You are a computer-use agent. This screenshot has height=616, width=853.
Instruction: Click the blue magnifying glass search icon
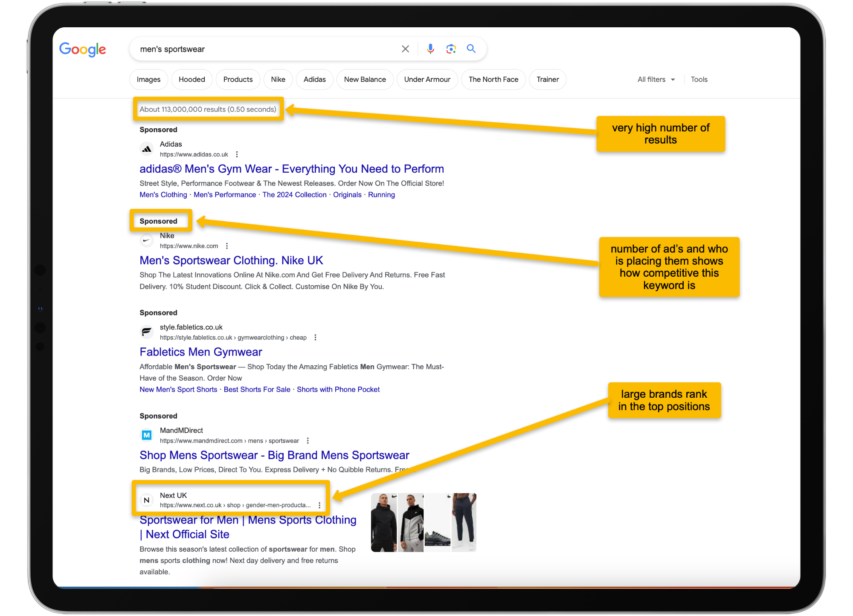click(471, 49)
